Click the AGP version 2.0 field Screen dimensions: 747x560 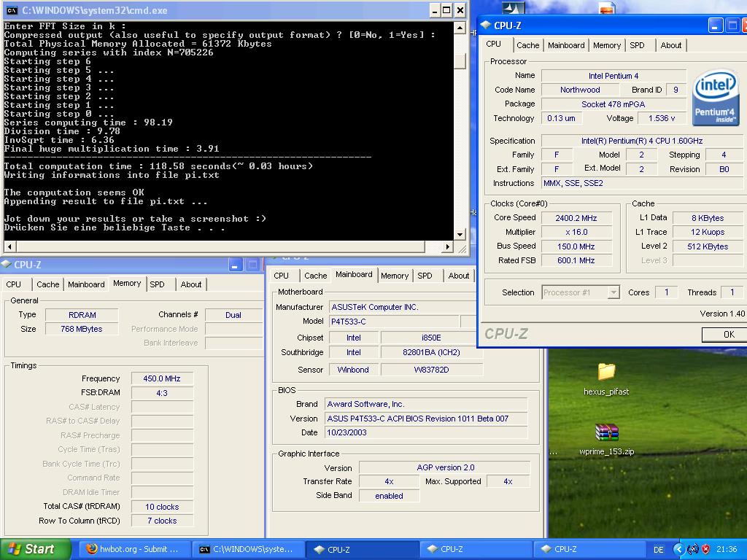[445, 467]
